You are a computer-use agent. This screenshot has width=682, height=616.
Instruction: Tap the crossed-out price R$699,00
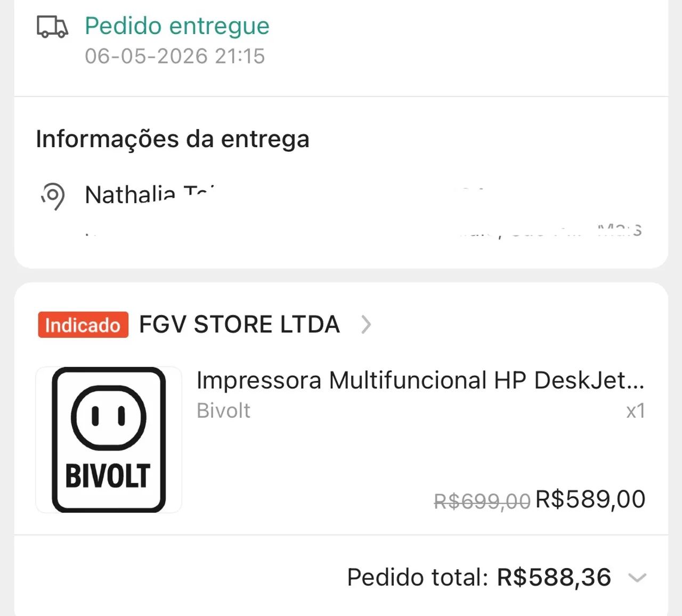pyautogui.click(x=482, y=501)
